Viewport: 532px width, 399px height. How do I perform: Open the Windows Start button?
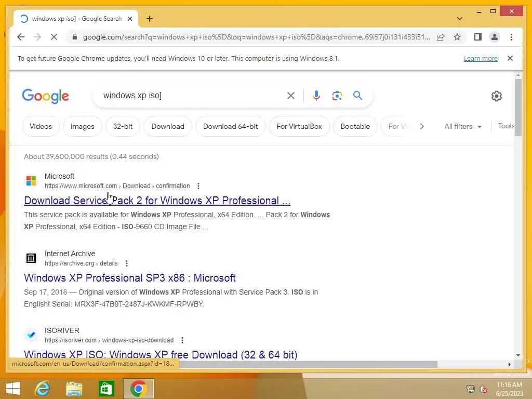13,389
